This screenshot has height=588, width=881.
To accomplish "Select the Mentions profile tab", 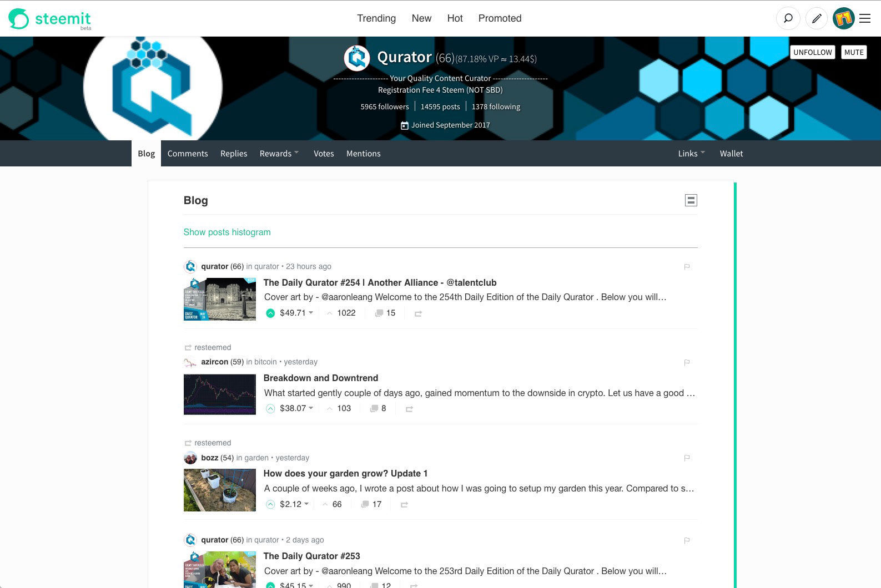I will pyautogui.click(x=364, y=154).
